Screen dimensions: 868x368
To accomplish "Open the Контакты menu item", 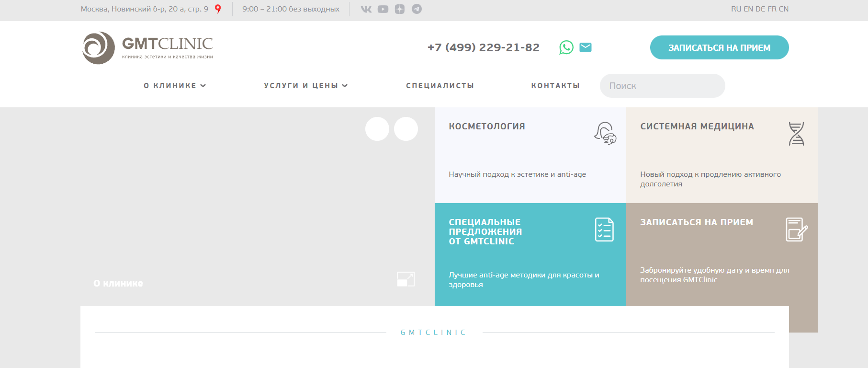I will point(555,86).
